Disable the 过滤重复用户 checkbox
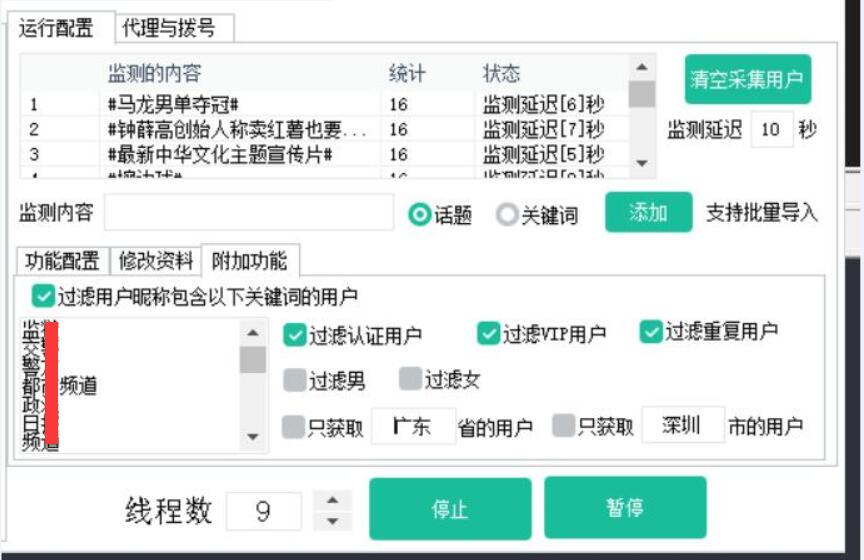 652,331
